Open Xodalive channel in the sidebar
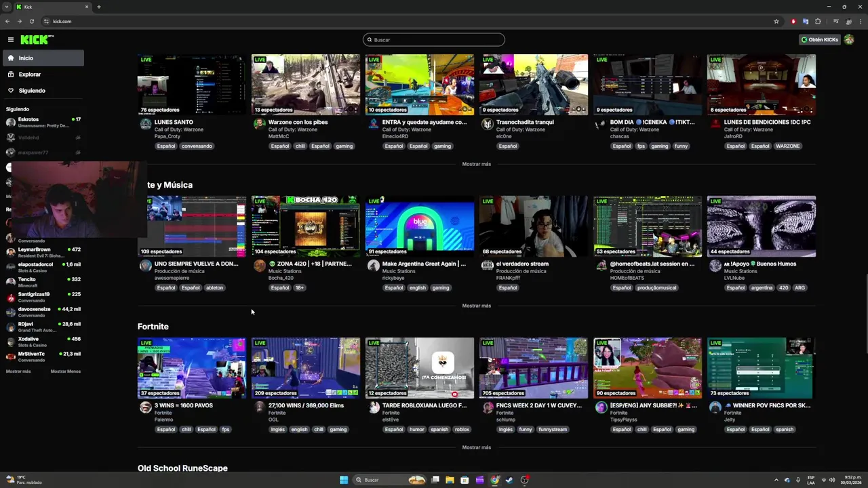868x488 pixels. pos(43,342)
